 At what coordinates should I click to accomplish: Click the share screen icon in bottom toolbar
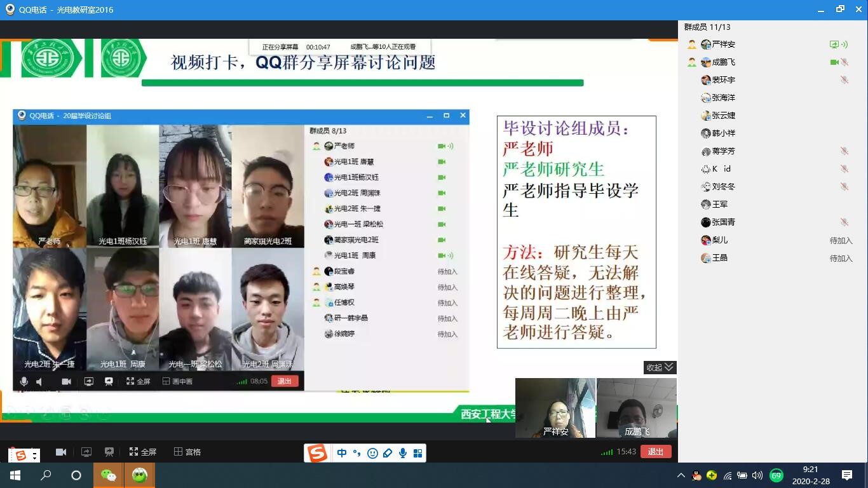pos(86,452)
